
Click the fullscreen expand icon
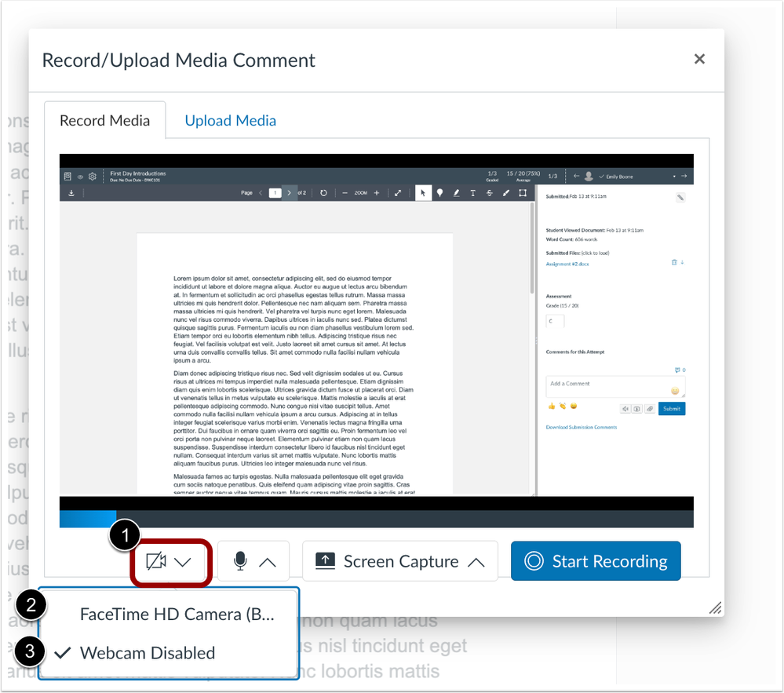398,193
